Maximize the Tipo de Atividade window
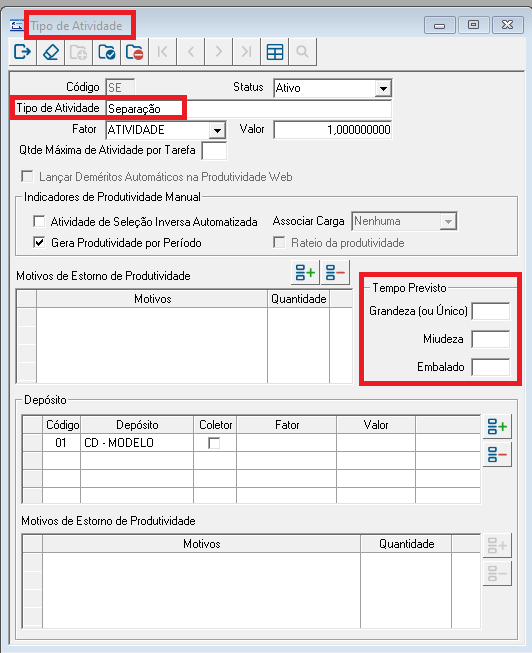 coord(473,25)
